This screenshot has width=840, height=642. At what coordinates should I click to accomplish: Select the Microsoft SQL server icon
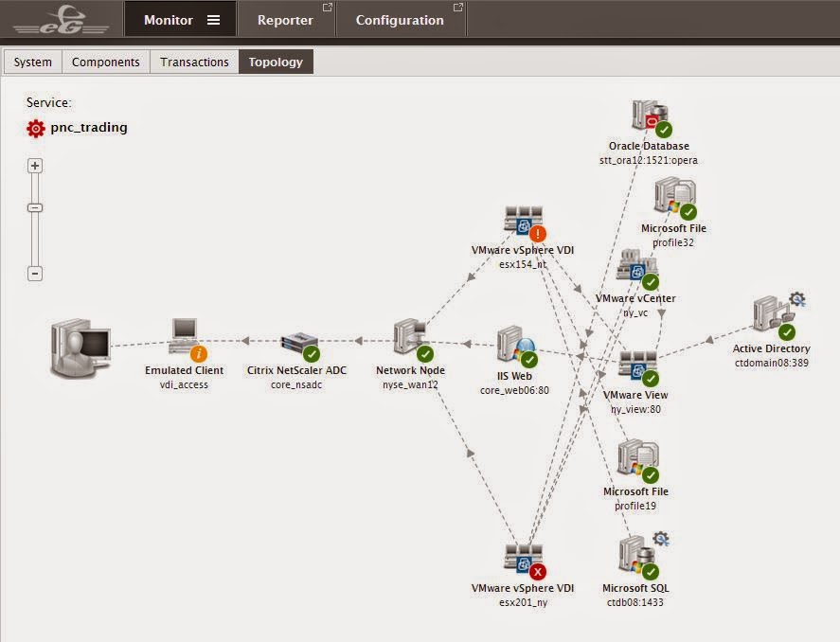click(x=635, y=555)
